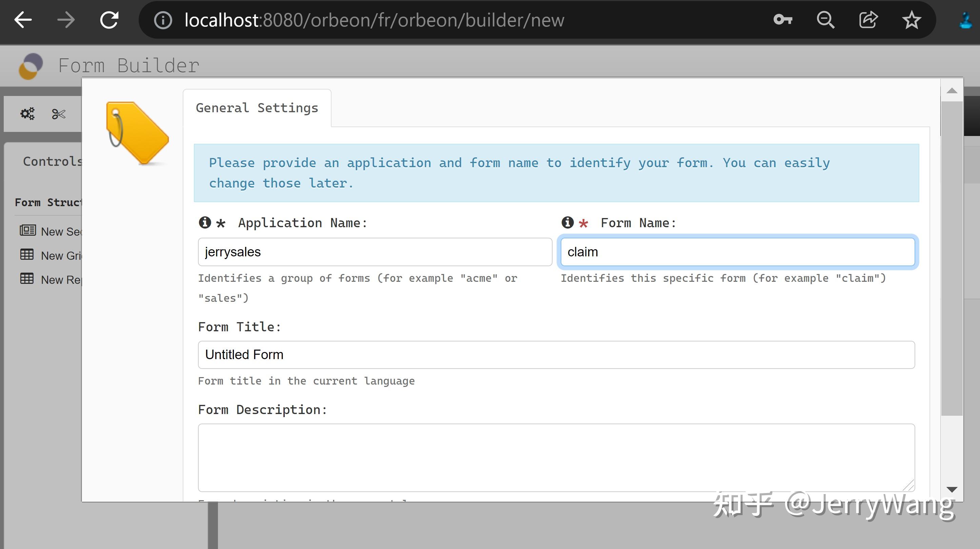
Task: Click info icon beside Form Name
Action: click(x=567, y=222)
